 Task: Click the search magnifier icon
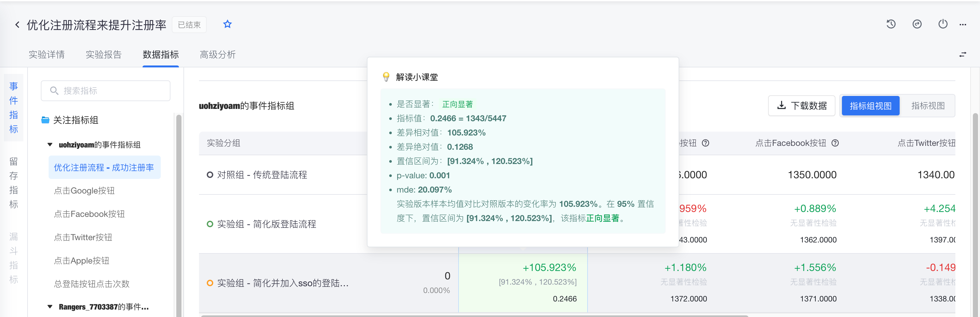[54, 90]
